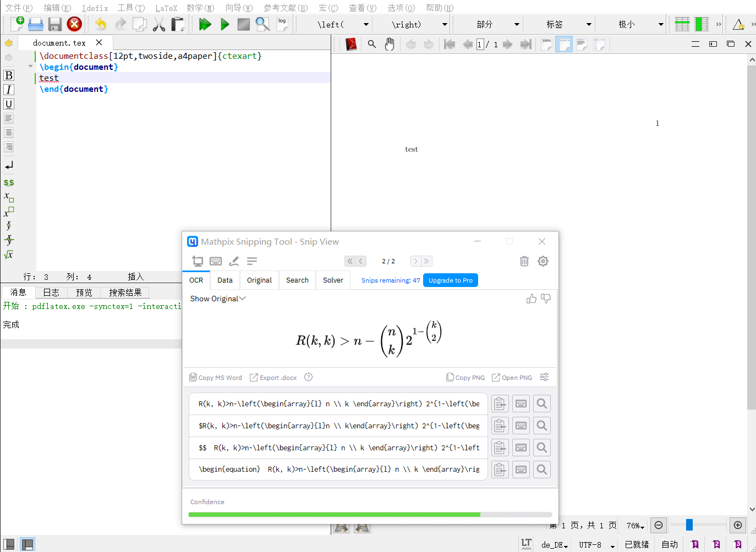Delete the current snip with the trash icon
The width and height of the screenshot is (756, 552).
(524, 261)
